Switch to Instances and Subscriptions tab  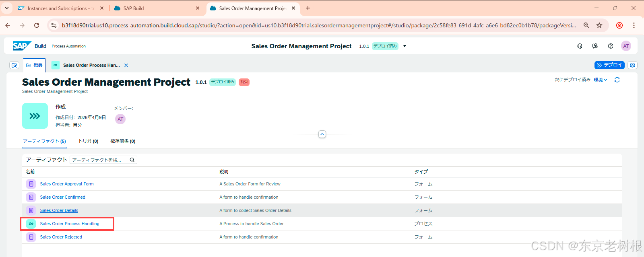click(61, 8)
